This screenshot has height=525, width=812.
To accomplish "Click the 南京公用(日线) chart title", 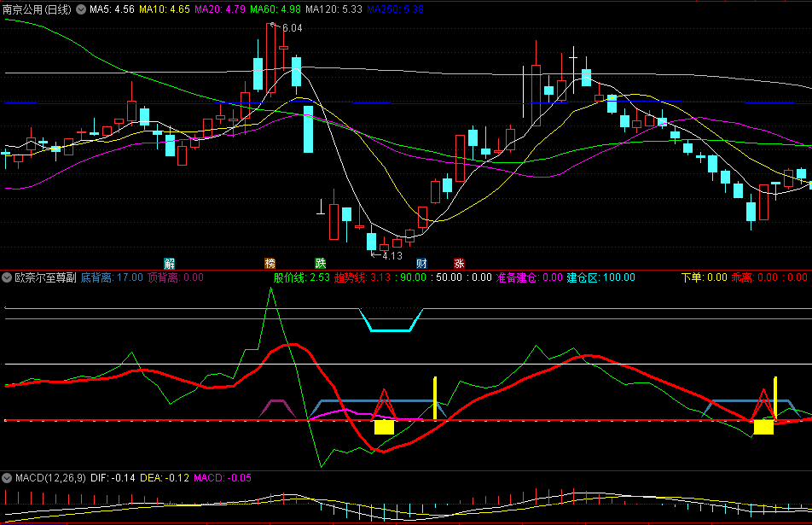I will point(38,9).
